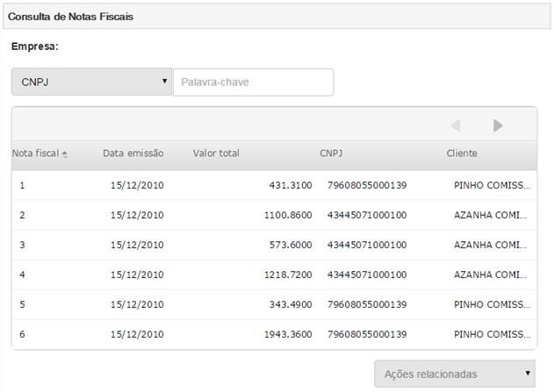Click the AZANHA COMI client in row 2

493,216
